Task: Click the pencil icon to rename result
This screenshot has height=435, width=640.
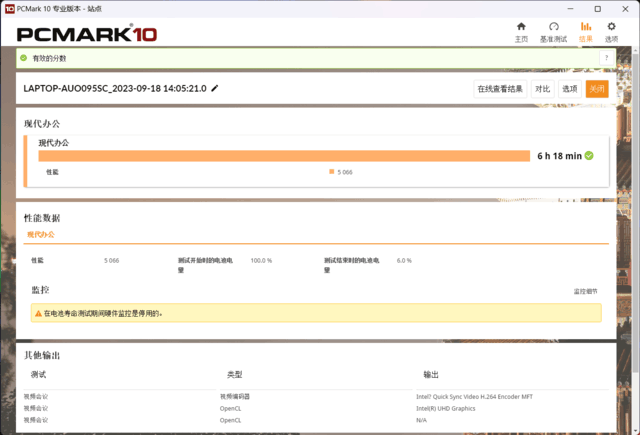Action: (x=215, y=88)
